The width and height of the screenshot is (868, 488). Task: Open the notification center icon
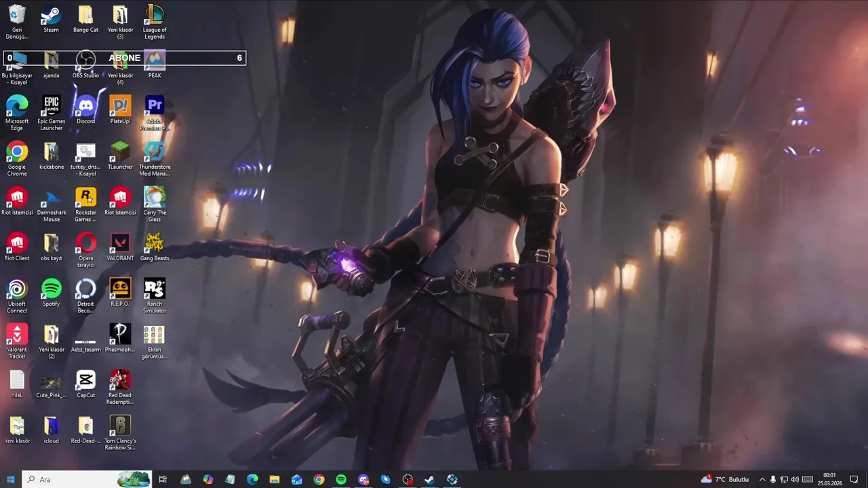pos(854,479)
